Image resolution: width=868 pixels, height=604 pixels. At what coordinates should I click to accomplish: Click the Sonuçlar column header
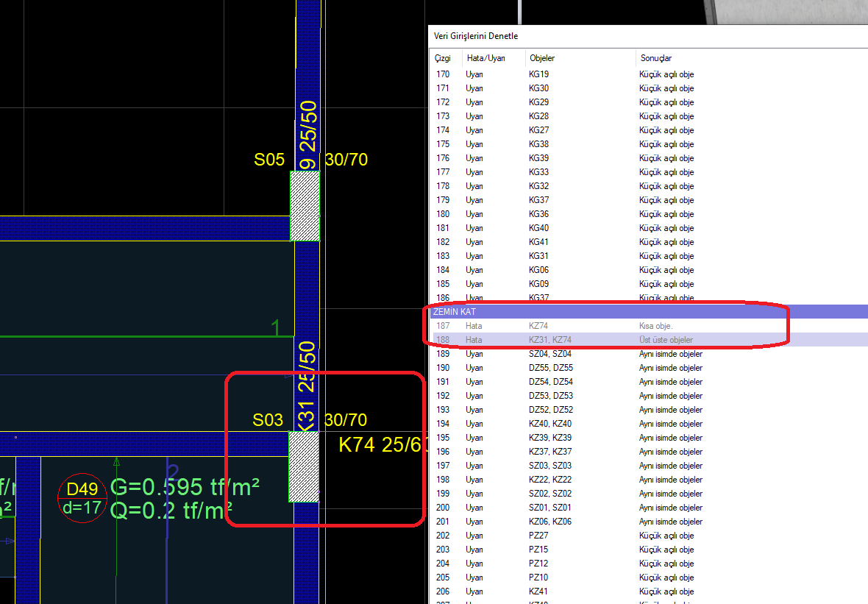click(x=655, y=58)
